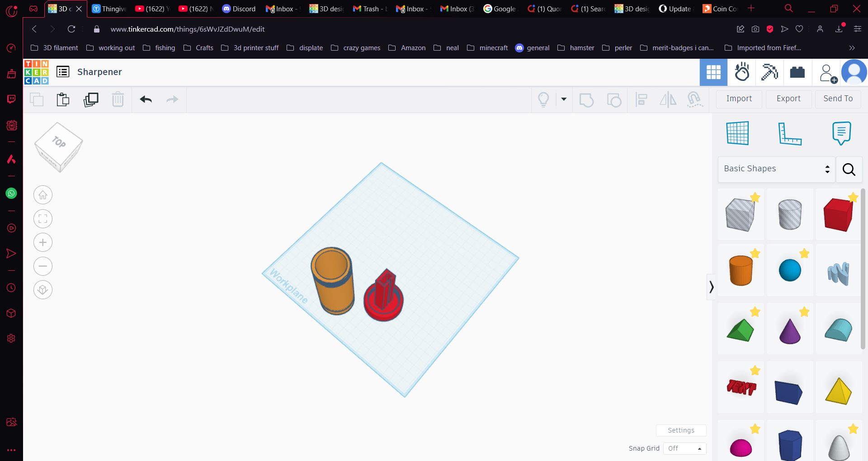This screenshot has width=868, height=461.
Task: Toggle favorite star on the purple Cone
Action: pos(804,311)
